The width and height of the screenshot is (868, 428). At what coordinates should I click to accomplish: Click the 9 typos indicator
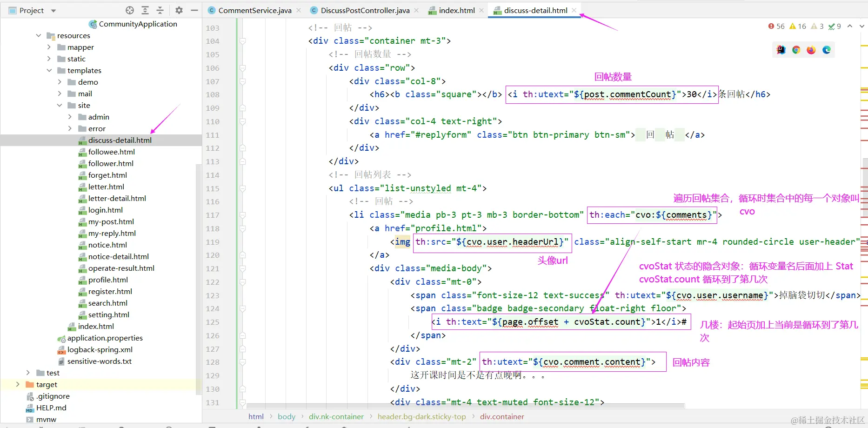(x=835, y=27)
